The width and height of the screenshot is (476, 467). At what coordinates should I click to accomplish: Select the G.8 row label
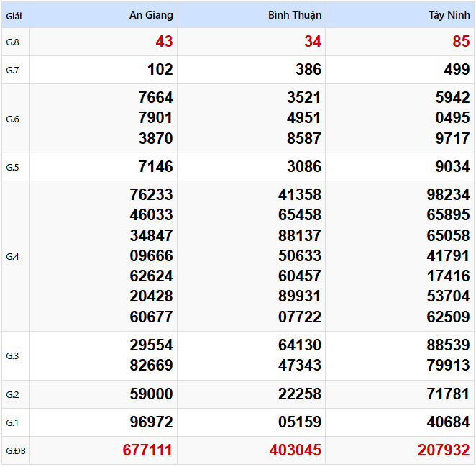pos(12,42)
